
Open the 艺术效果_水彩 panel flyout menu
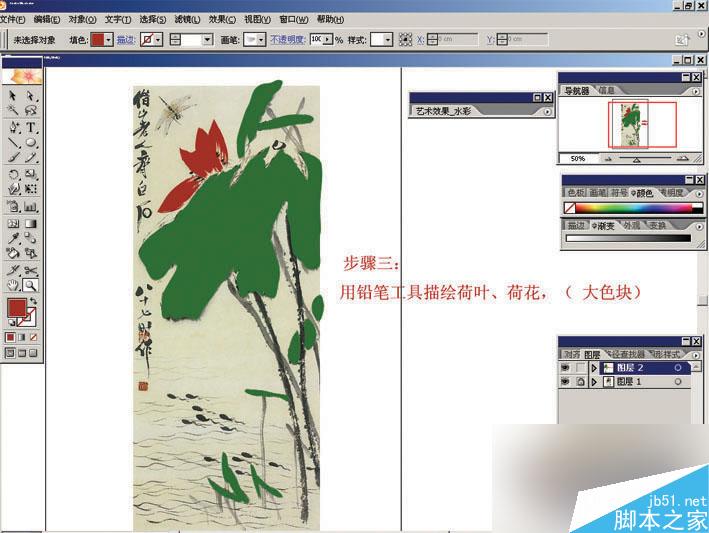(x=548, y=112)
